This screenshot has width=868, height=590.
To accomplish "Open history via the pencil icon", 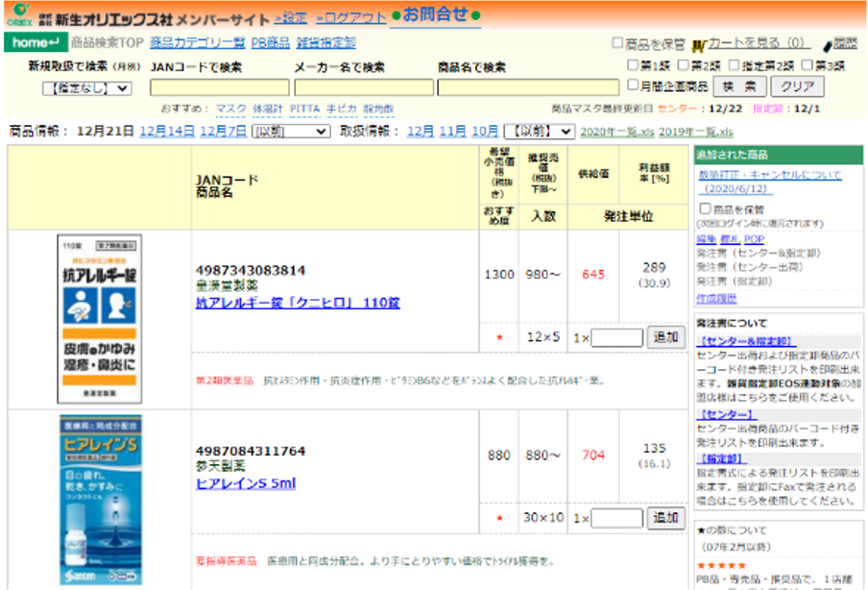I will point(828,45).
